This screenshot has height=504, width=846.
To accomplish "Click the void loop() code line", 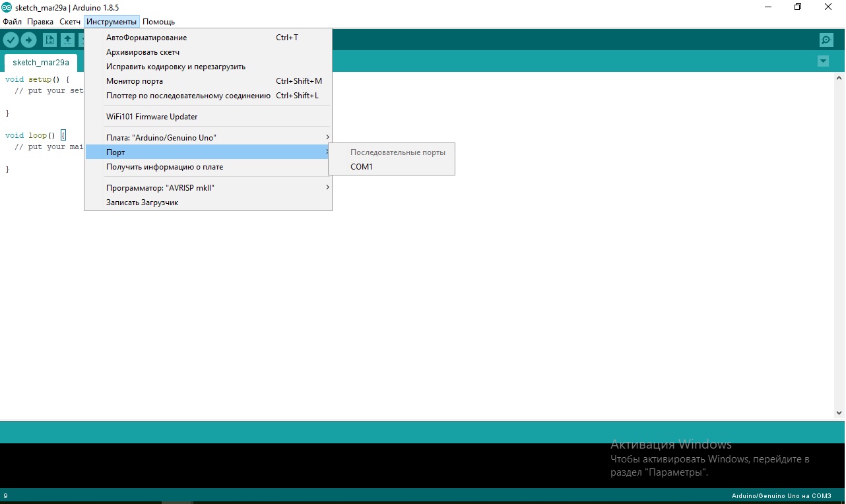I will pyautogui.click(x=36, y=136).
